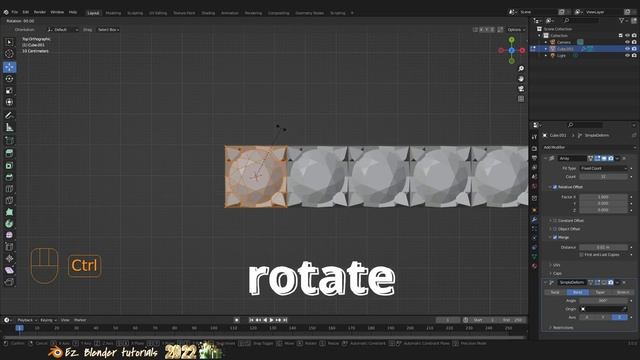640x360 pixels.
Task: Toggle visibility eye for Cube.001 in outliner
Action: (627, 49)
